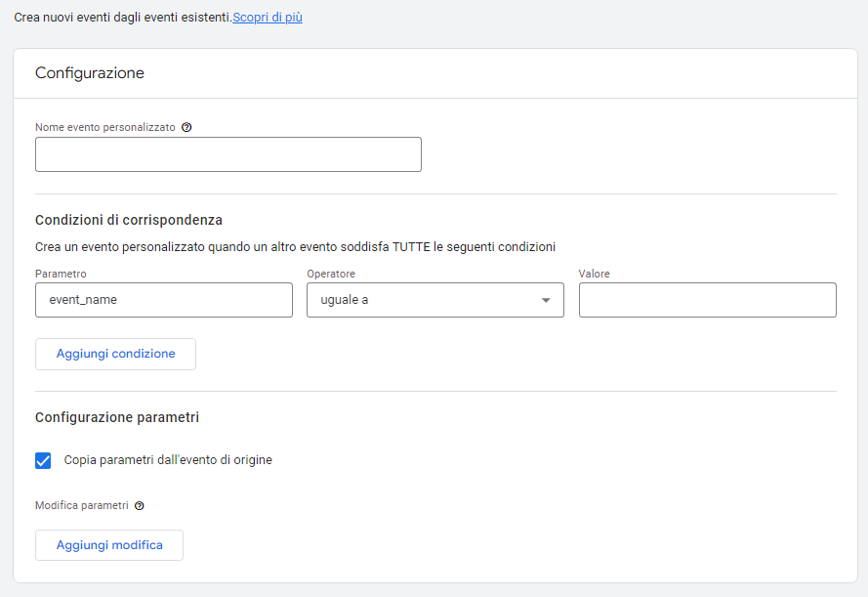Click the Condizioni di corrispondenza heading
Screen dimensions: 868x597
click(x=129, y=221)
